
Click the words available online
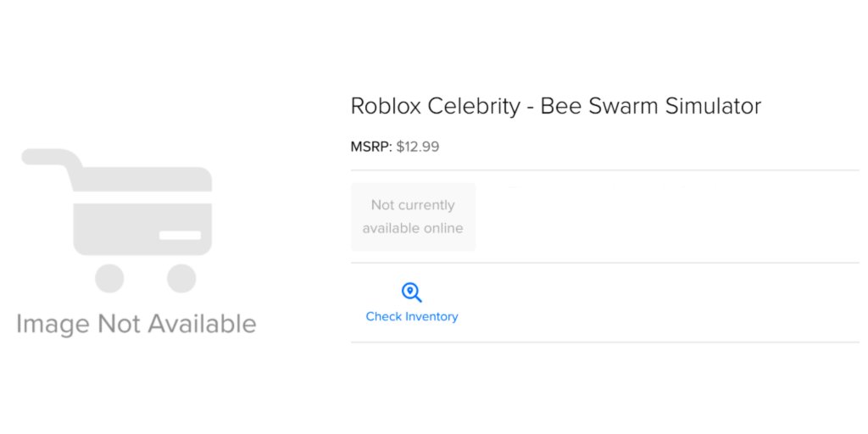pos(413,228)
